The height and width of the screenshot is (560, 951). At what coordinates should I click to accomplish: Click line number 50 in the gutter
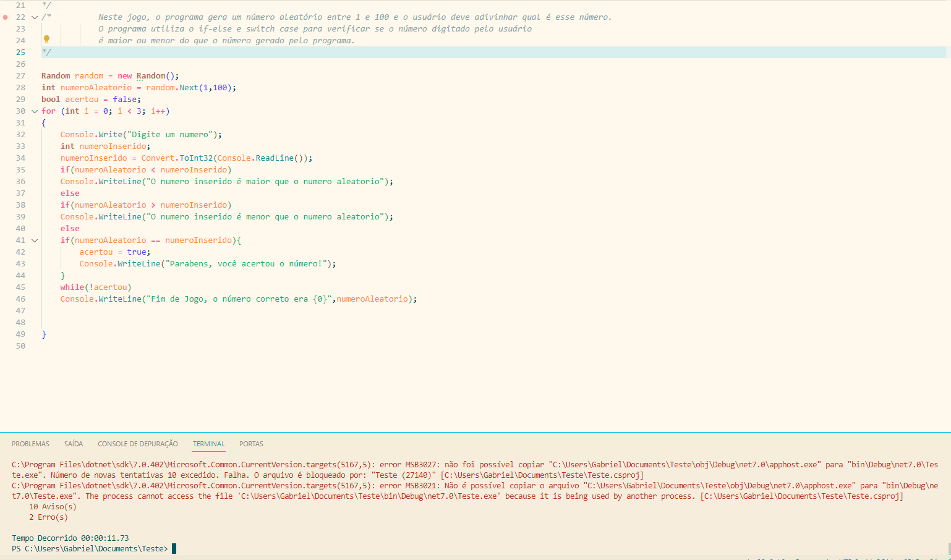20,346
